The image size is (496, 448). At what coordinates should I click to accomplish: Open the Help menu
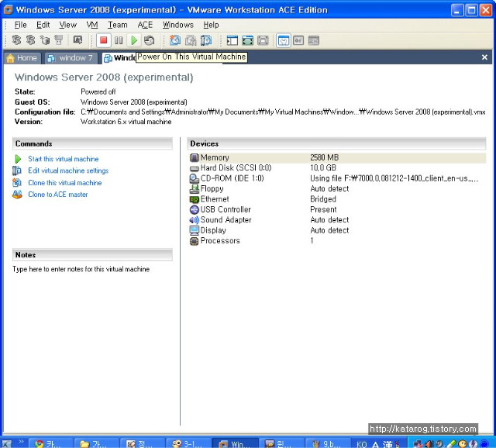(x=211, y=25)
